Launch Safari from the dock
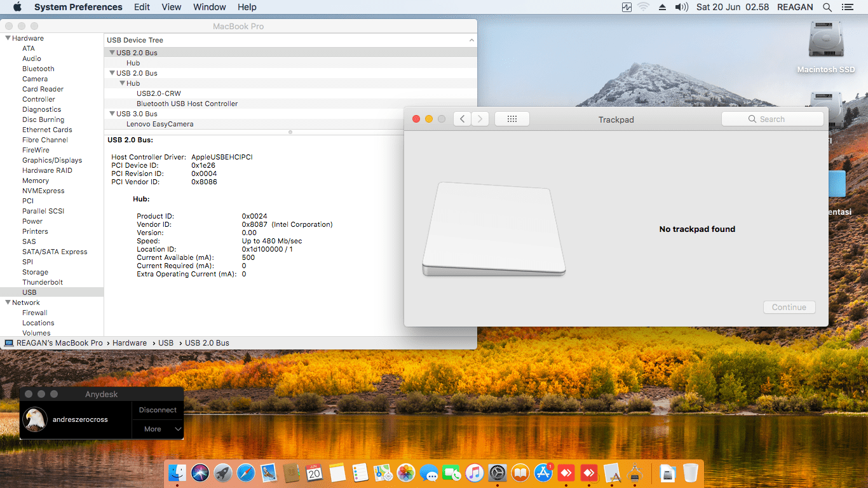This screenshot has width=868, height=488. [x=246, y=473]
